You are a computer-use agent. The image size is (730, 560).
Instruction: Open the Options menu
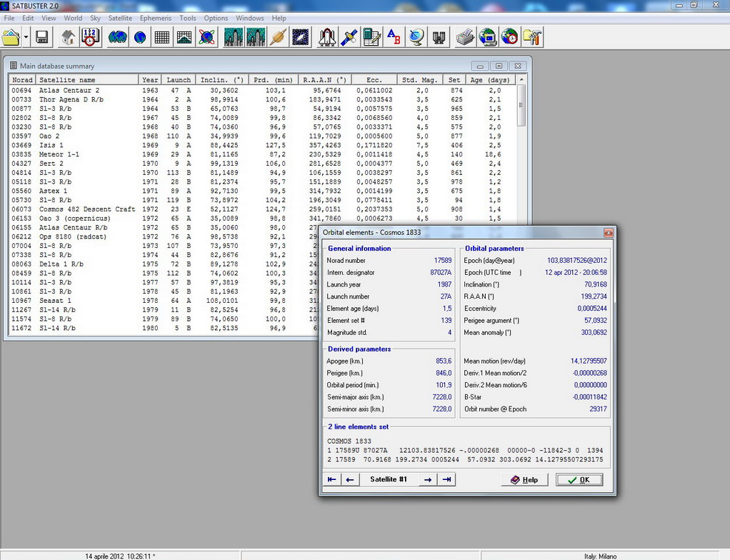point(216,18)
